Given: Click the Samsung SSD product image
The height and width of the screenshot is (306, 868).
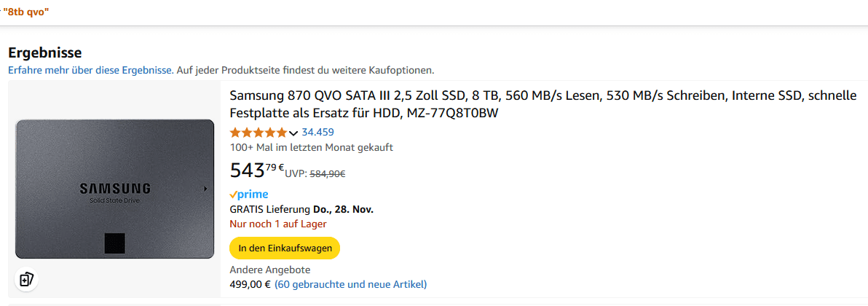Looking at the screenshot, I should tap(114, 189).
